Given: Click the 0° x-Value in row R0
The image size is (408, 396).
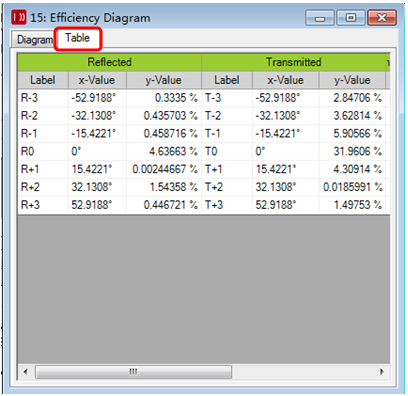Looking at the screenshot, I should tap(97, 151).
